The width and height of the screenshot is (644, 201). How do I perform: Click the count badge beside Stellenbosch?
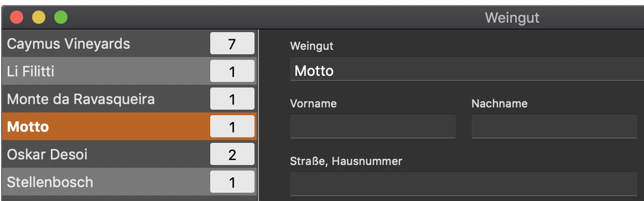tap(232, 182)
